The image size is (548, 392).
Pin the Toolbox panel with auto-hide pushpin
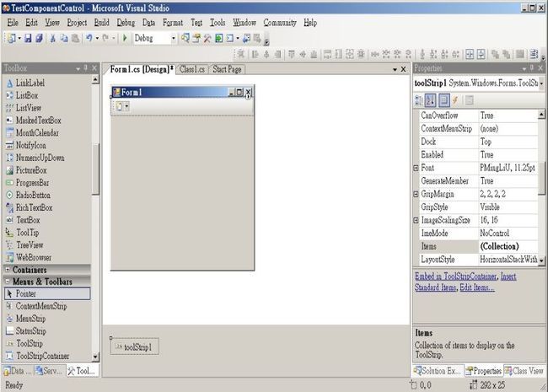click(86, 68)
